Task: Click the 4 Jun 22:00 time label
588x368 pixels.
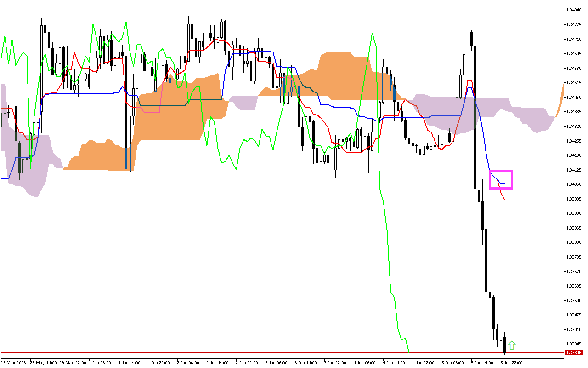Action: [424, 363]
